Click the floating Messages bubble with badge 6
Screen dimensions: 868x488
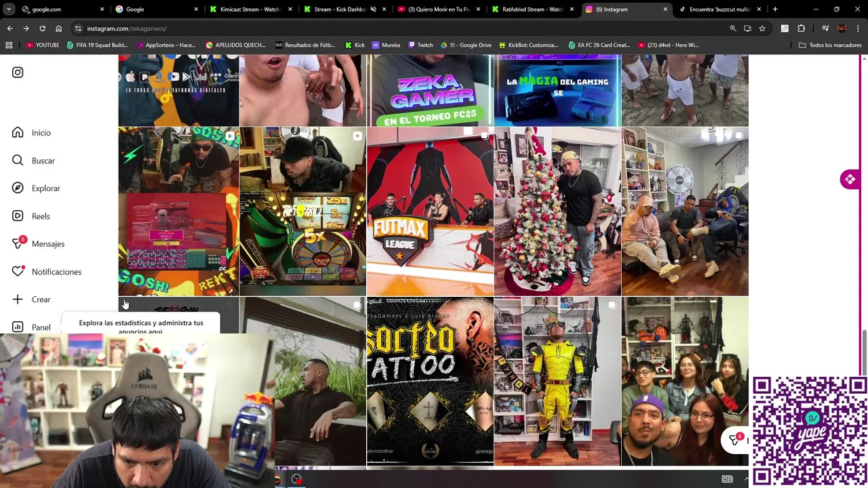pos(735,440)
